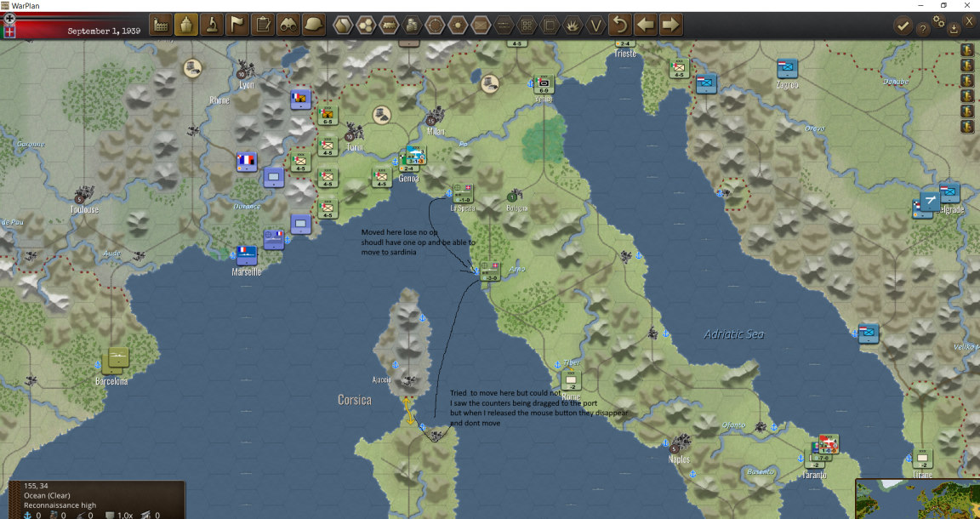Click the in-game X exit button
The width and height of the screenshot is (980, 519).
click(970, 20)
